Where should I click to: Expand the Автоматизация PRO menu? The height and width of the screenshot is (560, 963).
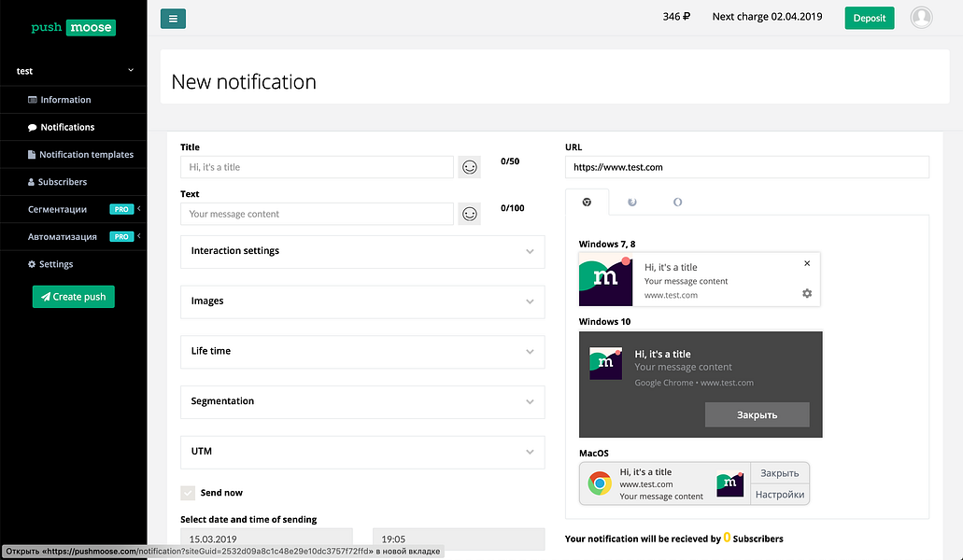74,237
